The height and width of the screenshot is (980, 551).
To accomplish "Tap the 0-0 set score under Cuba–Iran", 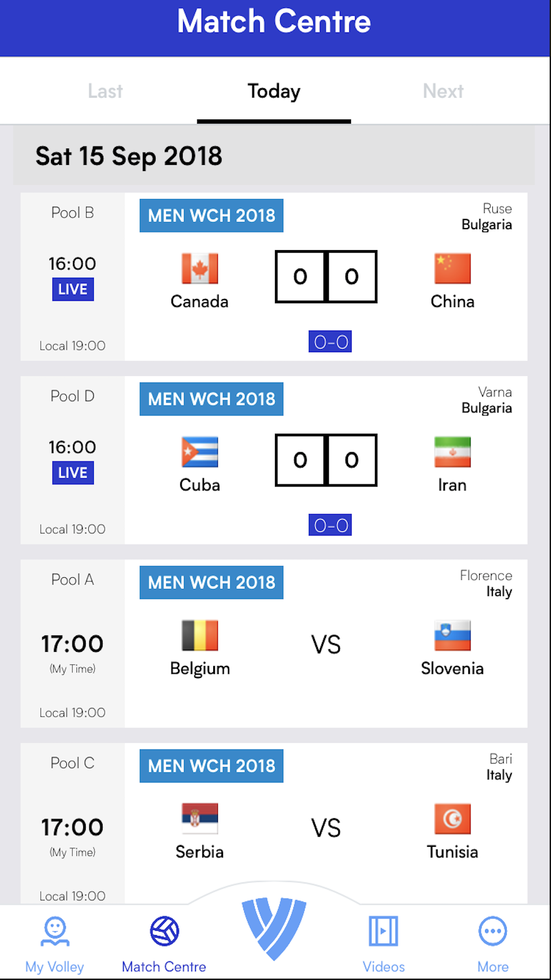I will click(330, 525).
